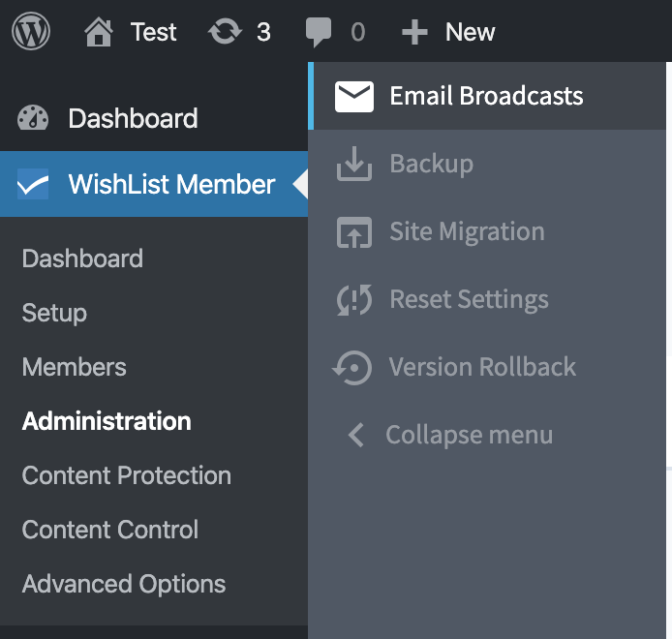Viewport: 672px width, 639px height.
Task: Open the Content Protection submenu
Action: (x=127, y=475)
